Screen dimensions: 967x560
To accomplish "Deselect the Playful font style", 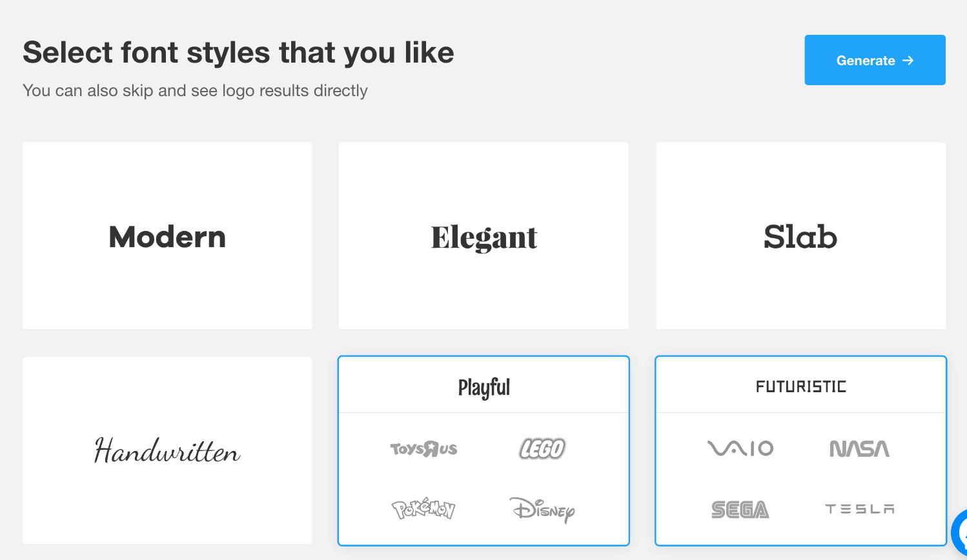I will click(483, 387).
